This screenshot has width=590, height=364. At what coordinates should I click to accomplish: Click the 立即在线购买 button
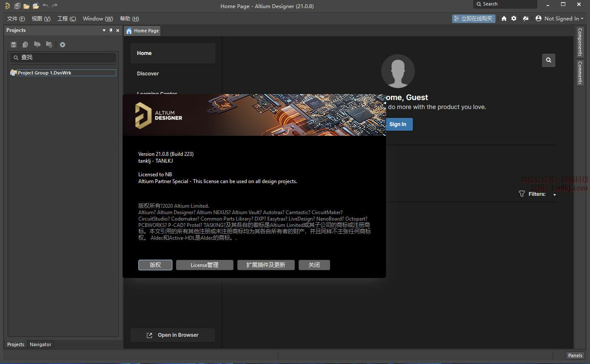pyautogui.click(x=474, y=19)
